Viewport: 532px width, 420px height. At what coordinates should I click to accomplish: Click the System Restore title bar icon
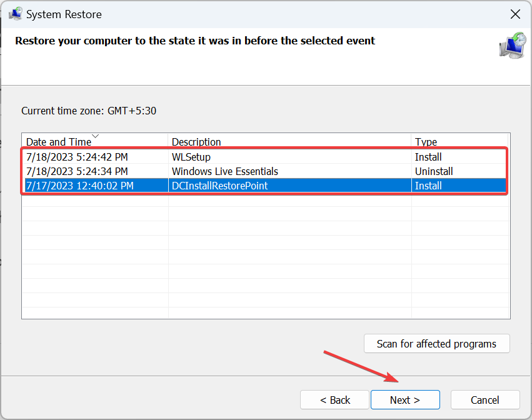coord(15,14)
